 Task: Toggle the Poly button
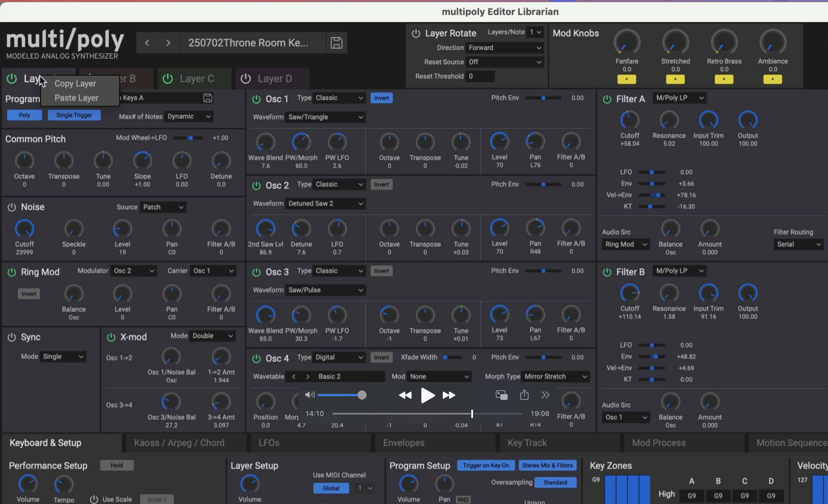[25, 115]
